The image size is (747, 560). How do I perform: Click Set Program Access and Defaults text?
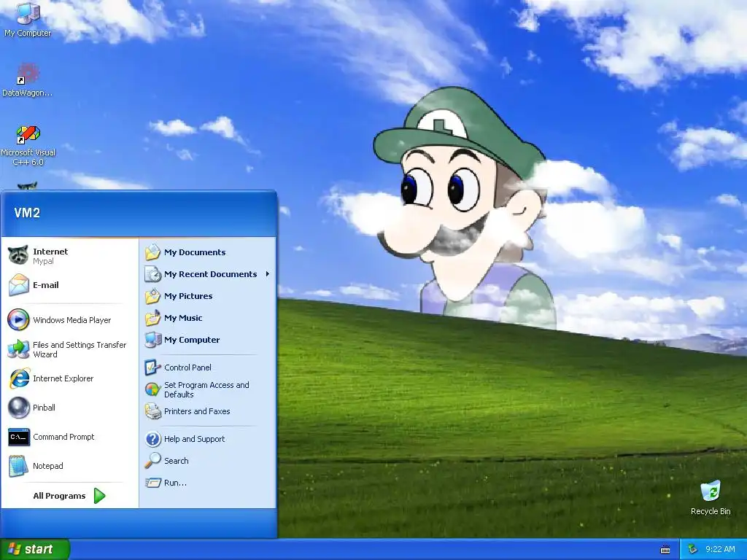206,389
